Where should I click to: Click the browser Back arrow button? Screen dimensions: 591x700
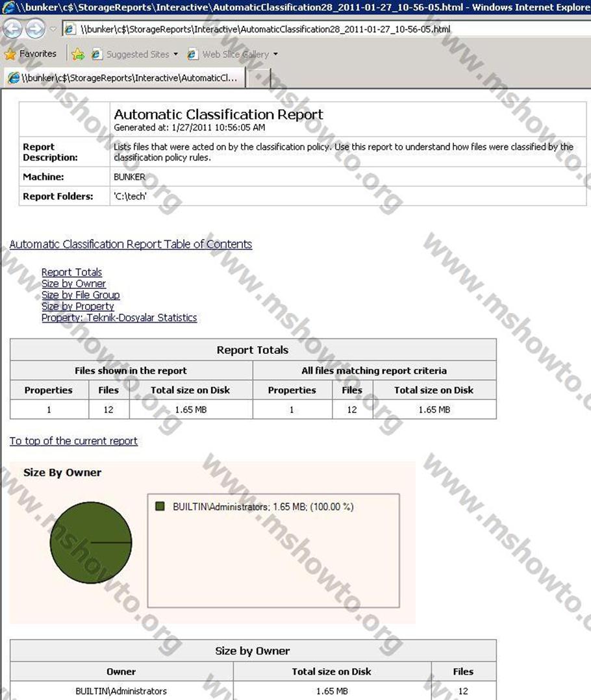point(12,29)
